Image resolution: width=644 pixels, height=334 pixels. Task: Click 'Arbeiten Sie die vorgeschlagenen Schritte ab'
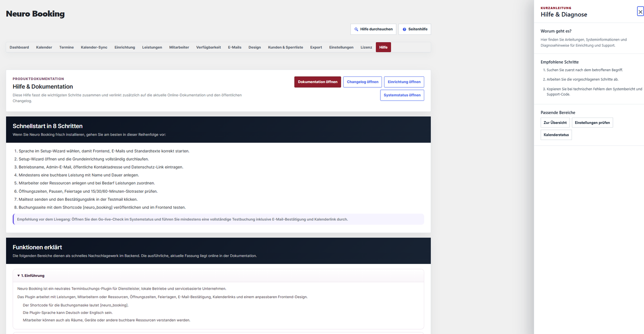[x=582, y=80]
